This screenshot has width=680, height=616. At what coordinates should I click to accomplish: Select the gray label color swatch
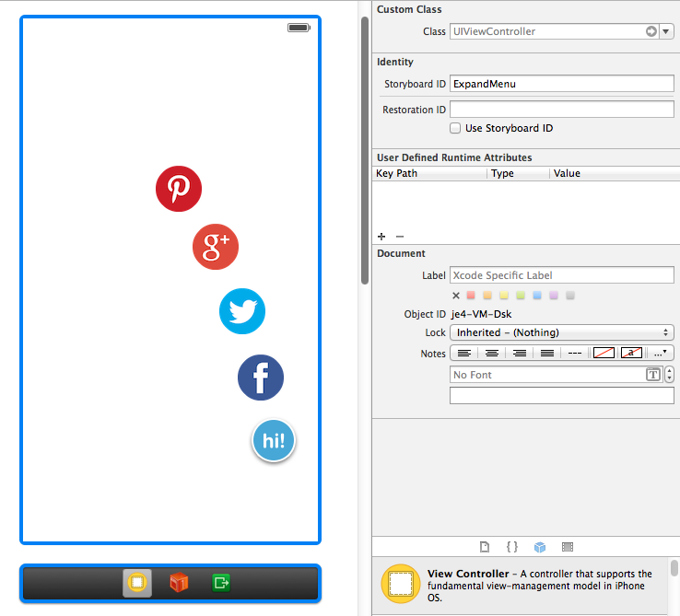click(x=570, y=296)
